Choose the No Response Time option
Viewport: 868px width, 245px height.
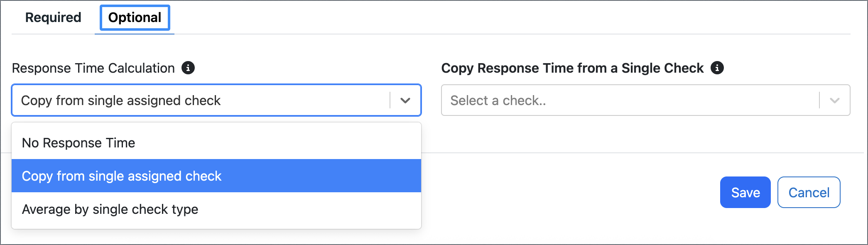point(216,143)
